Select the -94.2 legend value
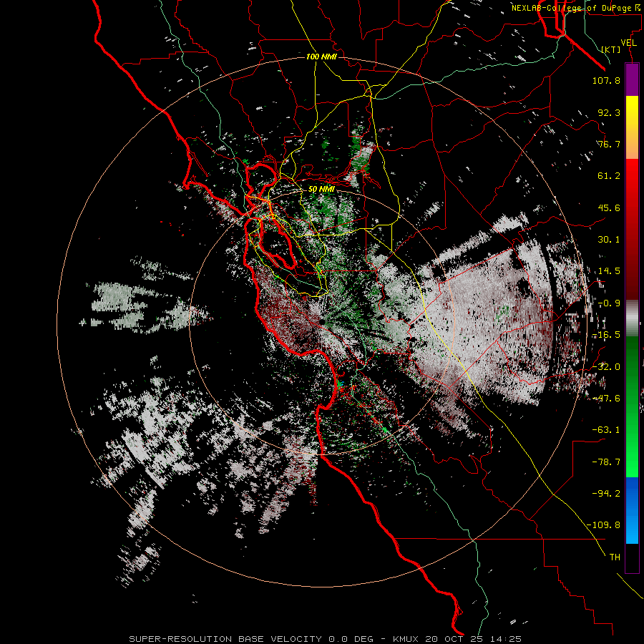The width and height of the screenshot is (644, 644). (606, 493)
